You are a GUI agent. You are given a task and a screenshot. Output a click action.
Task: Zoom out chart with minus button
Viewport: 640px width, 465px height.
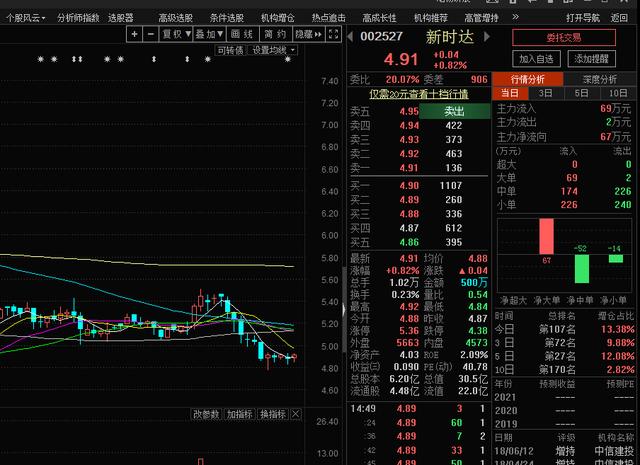click(151, 34)
